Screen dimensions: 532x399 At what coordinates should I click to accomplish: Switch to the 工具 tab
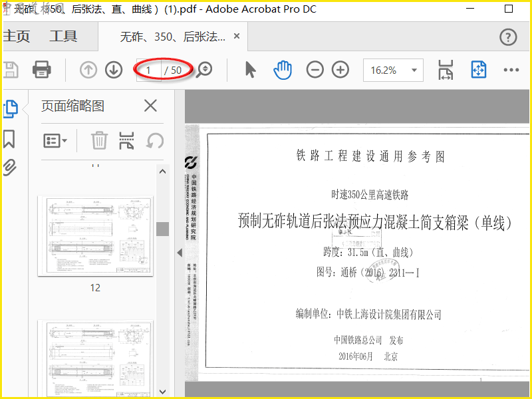pos(63,36)
